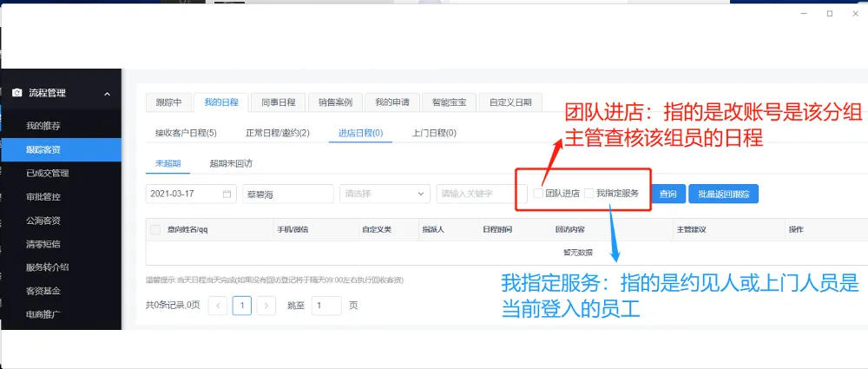
Task: Go to previous page with left arrow
Action: coord(218,306)
